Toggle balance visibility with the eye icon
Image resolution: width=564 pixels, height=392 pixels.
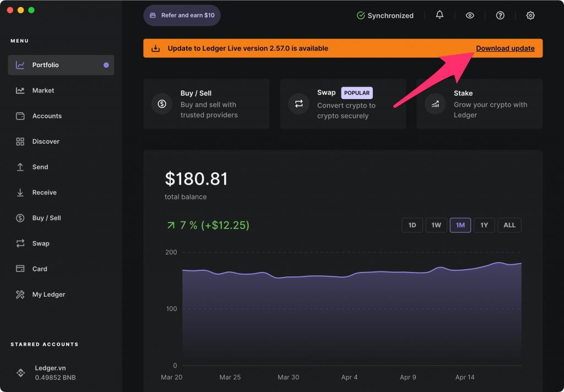pos(470,15)
